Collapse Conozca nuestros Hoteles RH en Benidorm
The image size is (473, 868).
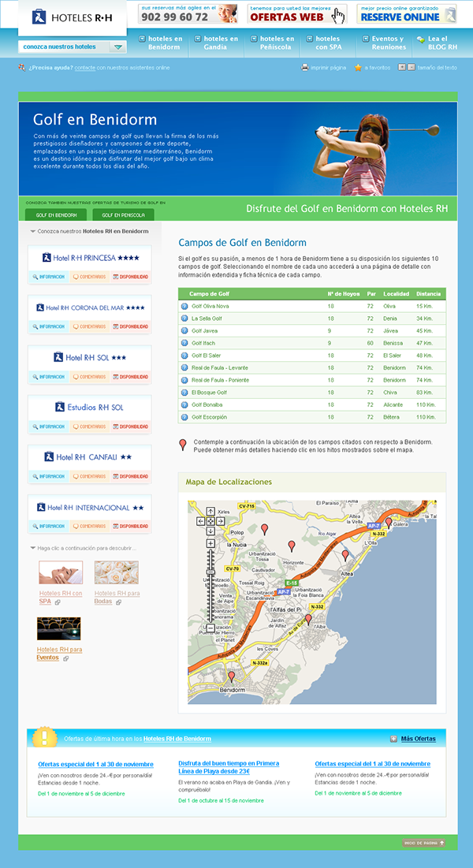point(32,232)
